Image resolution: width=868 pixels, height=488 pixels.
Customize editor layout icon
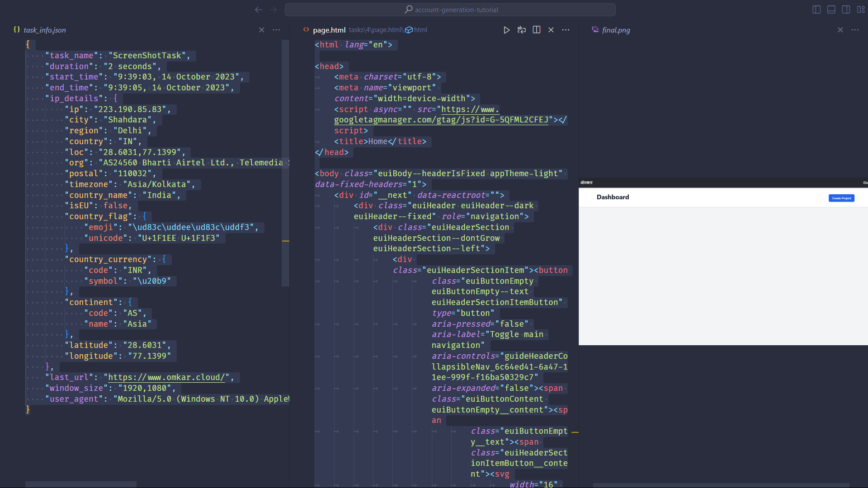(860, 9)
